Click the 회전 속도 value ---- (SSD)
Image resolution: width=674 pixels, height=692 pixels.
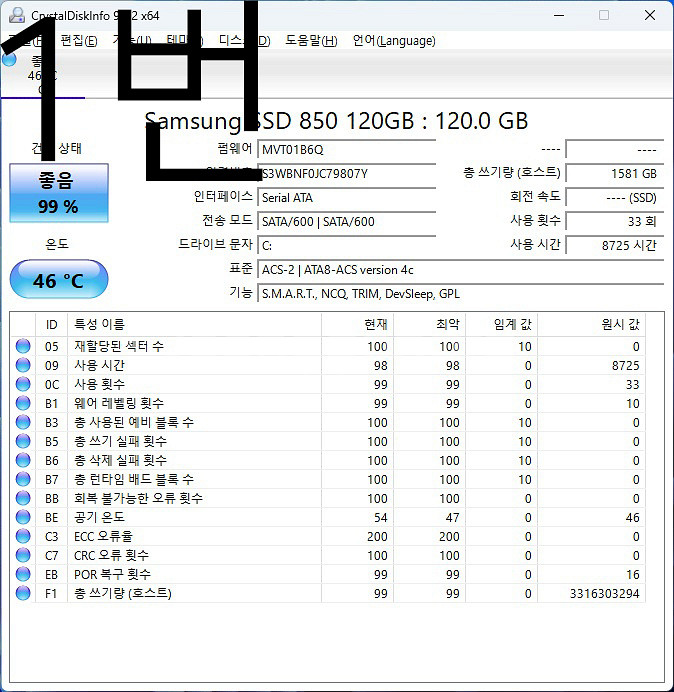click(x=615, y=197)
